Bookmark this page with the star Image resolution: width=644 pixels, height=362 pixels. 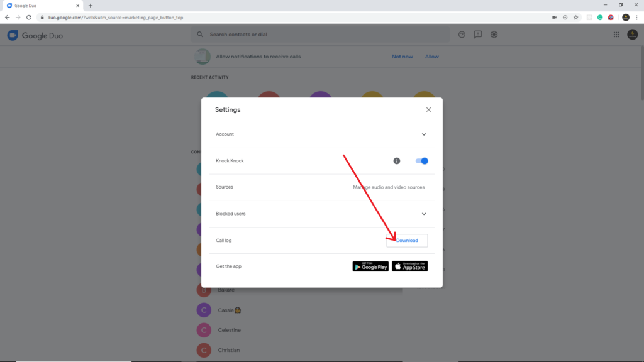tap(576, 18)
